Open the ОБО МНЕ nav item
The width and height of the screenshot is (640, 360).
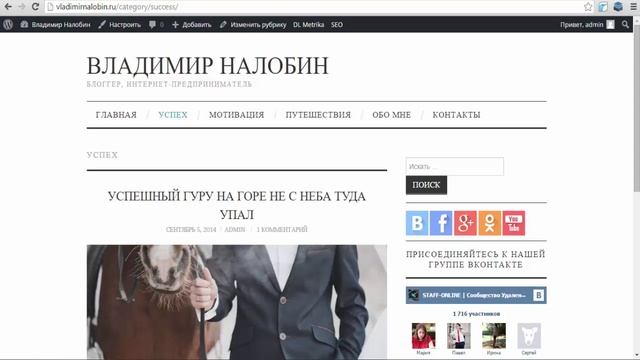(391, 115)
